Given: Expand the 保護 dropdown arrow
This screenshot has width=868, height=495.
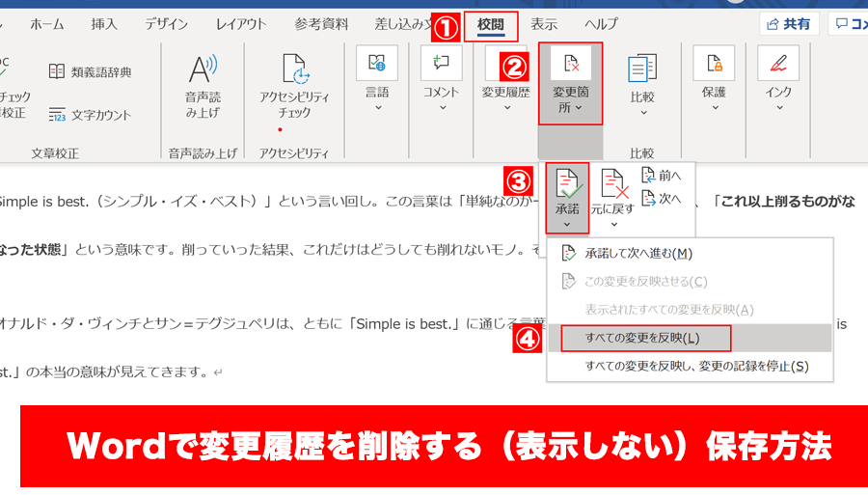Looking at the screenshot, I should click(x=715, y=108).
